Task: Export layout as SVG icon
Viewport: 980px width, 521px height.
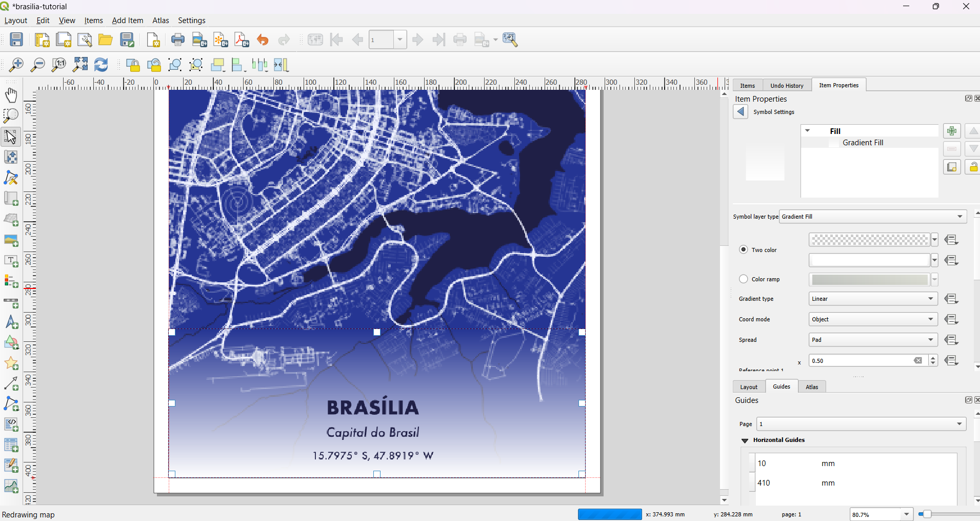Action: pyautogui.click(x=221, y=40)
